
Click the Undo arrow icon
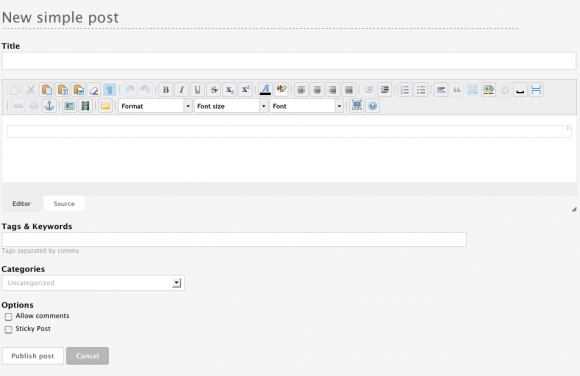coord(129,90)
